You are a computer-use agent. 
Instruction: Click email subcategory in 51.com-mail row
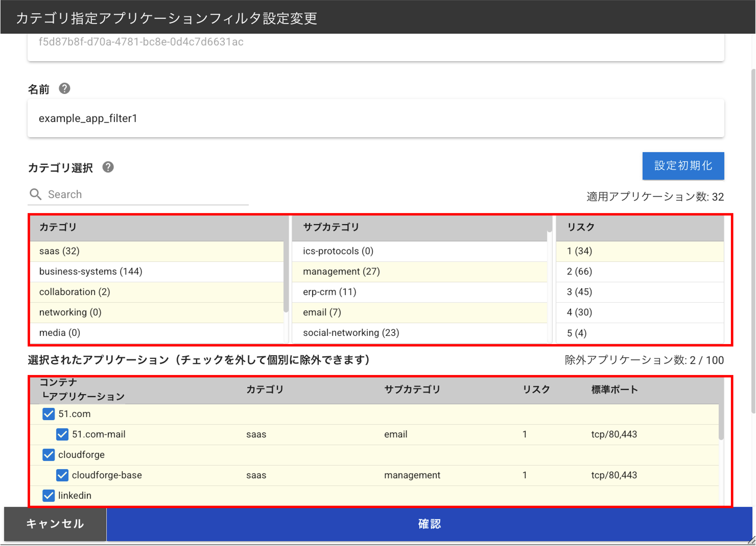(x=396, y=434)
